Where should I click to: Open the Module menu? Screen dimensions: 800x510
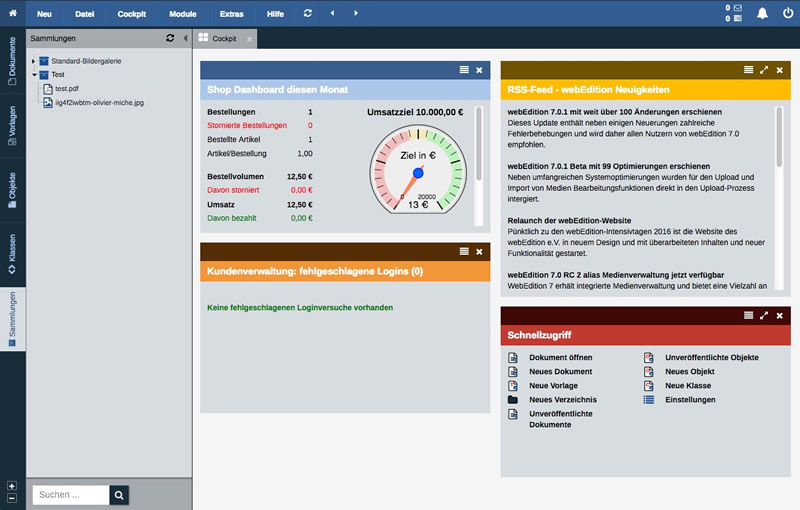(x=183, y=14)
